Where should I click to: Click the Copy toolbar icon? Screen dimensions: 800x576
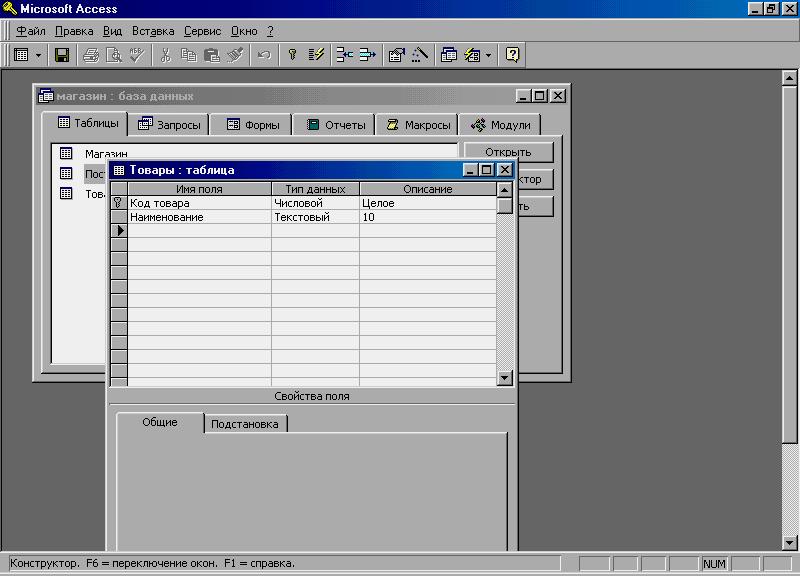click(189, 55)
